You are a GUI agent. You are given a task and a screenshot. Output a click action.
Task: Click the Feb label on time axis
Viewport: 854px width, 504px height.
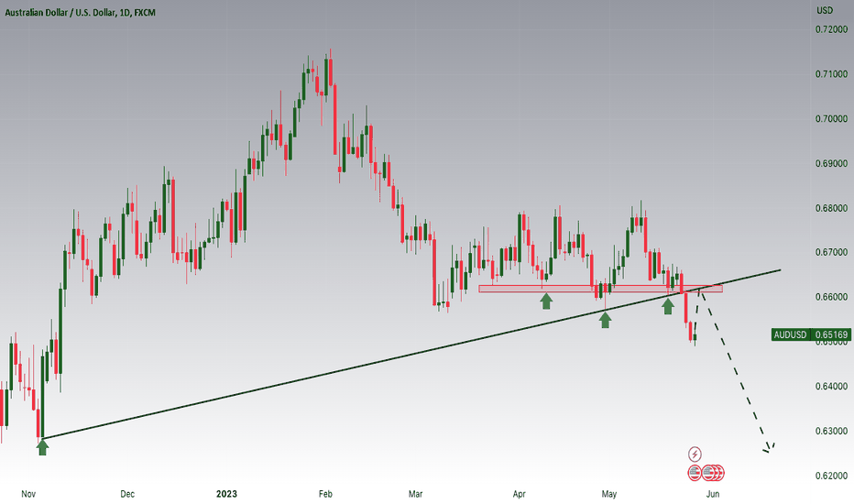pyautogui.click(x=325, y=494)
